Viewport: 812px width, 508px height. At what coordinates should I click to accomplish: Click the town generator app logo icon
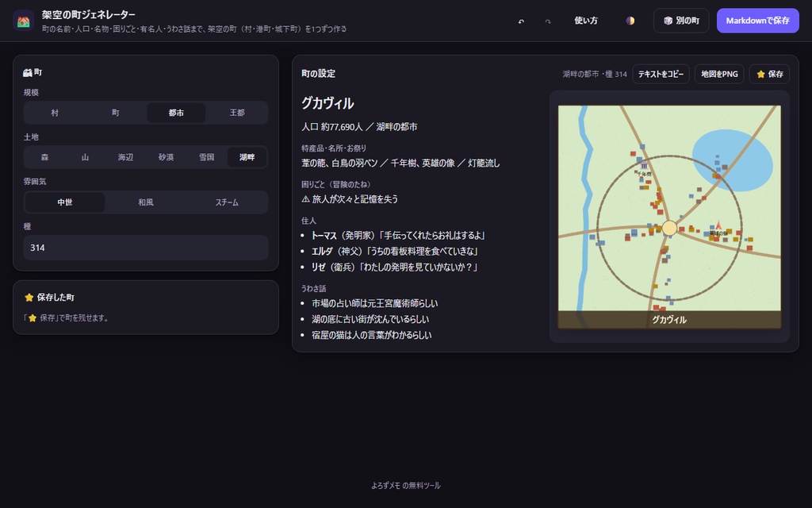pyautogui.click(x=23, y=21)
